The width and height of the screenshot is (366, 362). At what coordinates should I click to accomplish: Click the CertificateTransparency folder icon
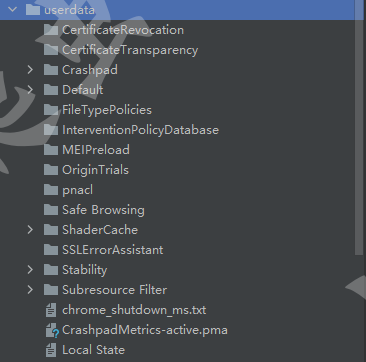51,50
